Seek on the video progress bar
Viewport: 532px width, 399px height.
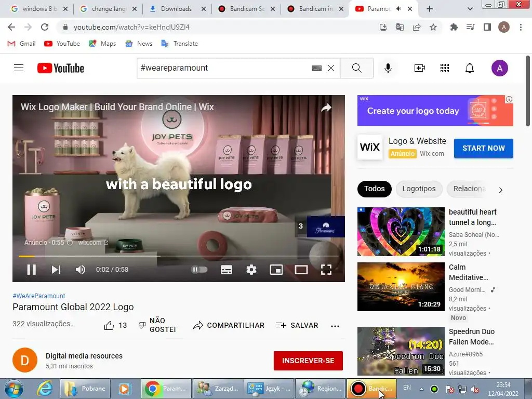tap(179, 256)
